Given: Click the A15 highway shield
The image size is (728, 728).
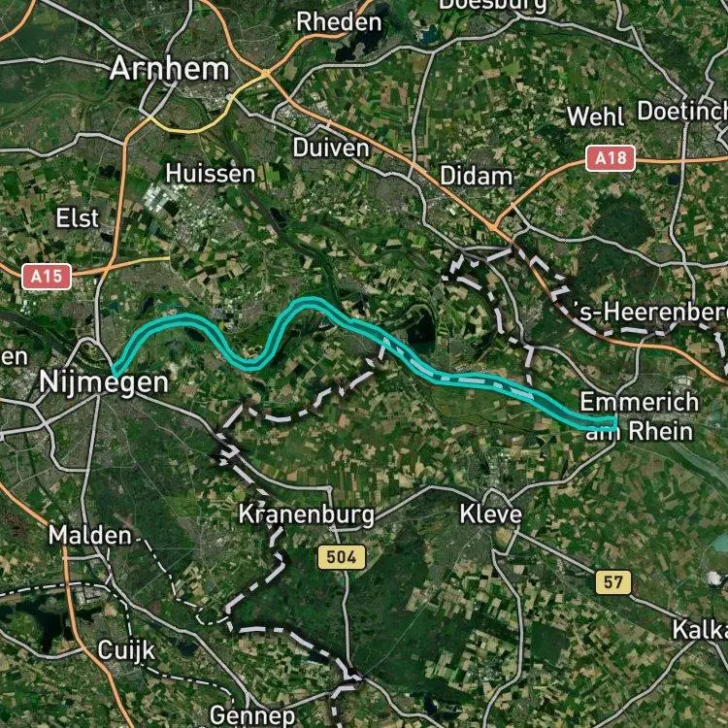Looking at the screenshot, I should point(47,277).
